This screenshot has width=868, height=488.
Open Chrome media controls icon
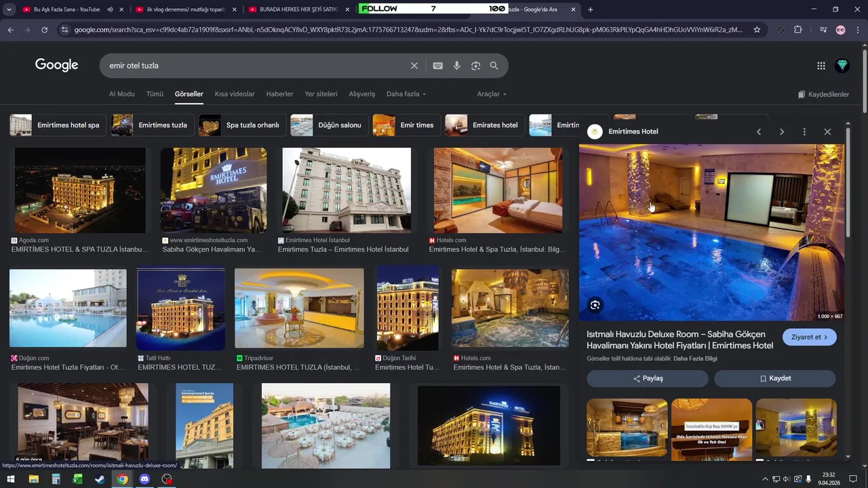[823, 30]
